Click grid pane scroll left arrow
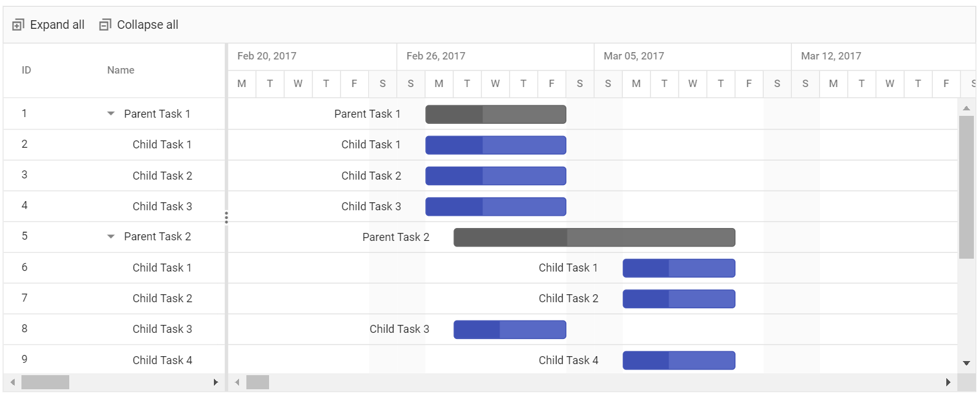 12,383
